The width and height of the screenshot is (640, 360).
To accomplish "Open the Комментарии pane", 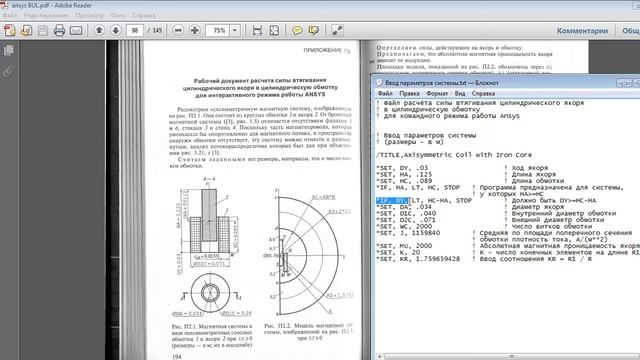I will click(x=582, y=31).
